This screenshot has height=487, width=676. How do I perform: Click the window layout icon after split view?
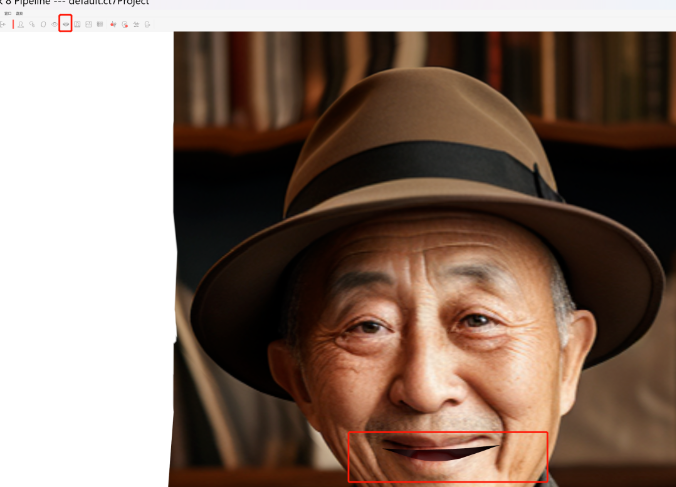pos(89,23)
